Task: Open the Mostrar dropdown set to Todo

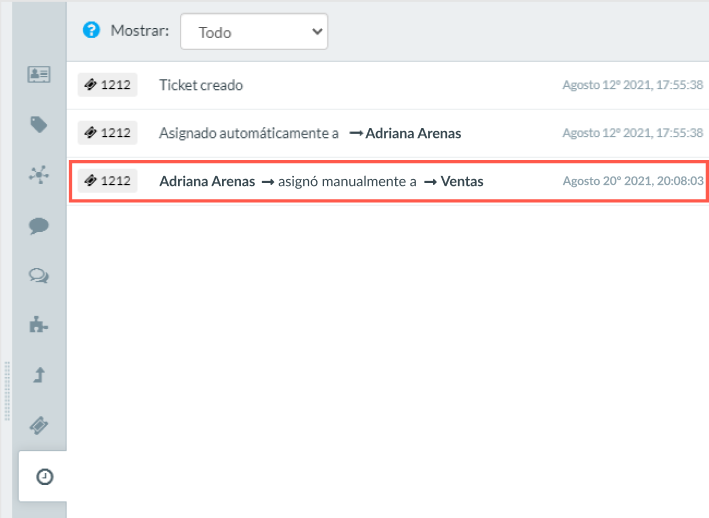Action: pos(254,32)
